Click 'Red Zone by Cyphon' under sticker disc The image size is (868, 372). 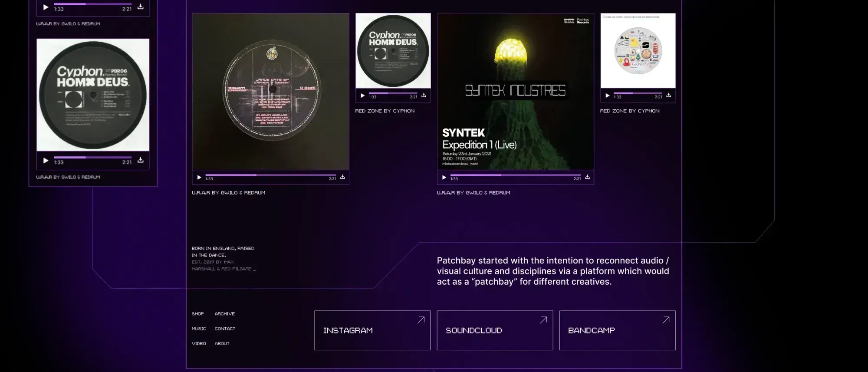click(630, 111)
